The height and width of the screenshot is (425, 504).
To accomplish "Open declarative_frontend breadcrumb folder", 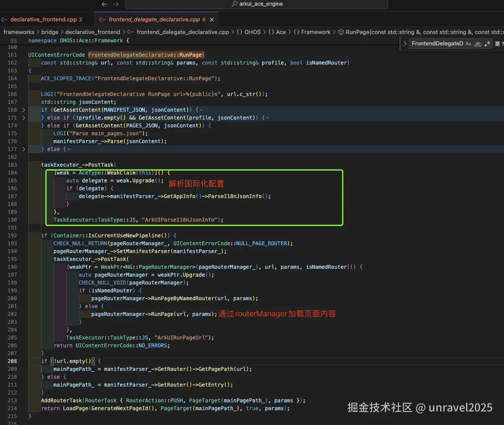I will pyautogui.click(x=93, y=32).
